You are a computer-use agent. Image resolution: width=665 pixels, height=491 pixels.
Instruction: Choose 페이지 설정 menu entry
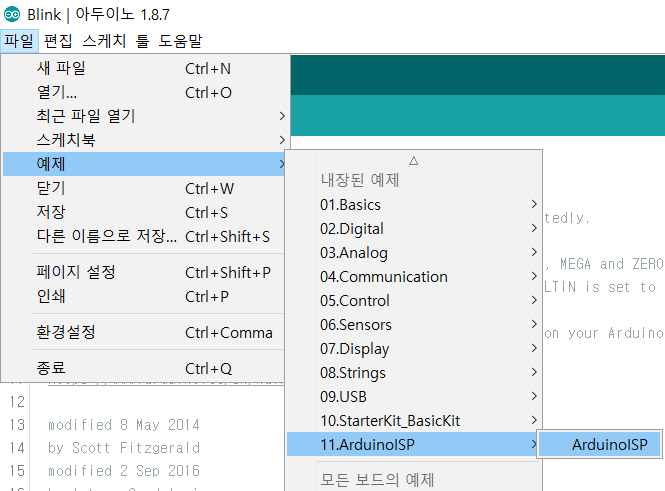[143, 272]
